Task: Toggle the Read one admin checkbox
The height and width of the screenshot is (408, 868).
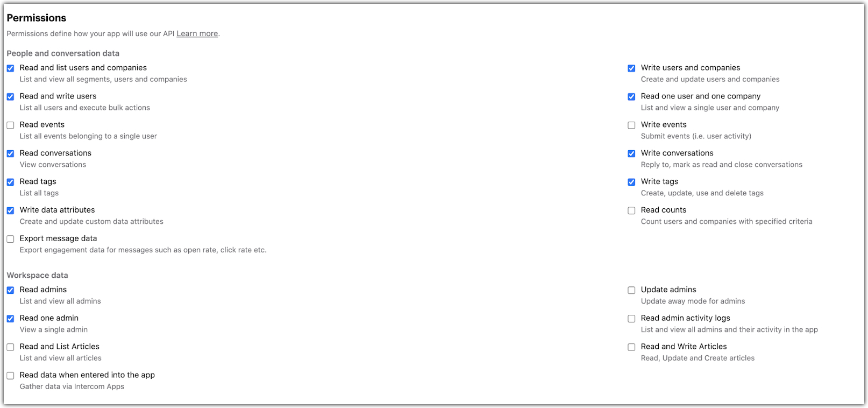Action: pos(10,319)
